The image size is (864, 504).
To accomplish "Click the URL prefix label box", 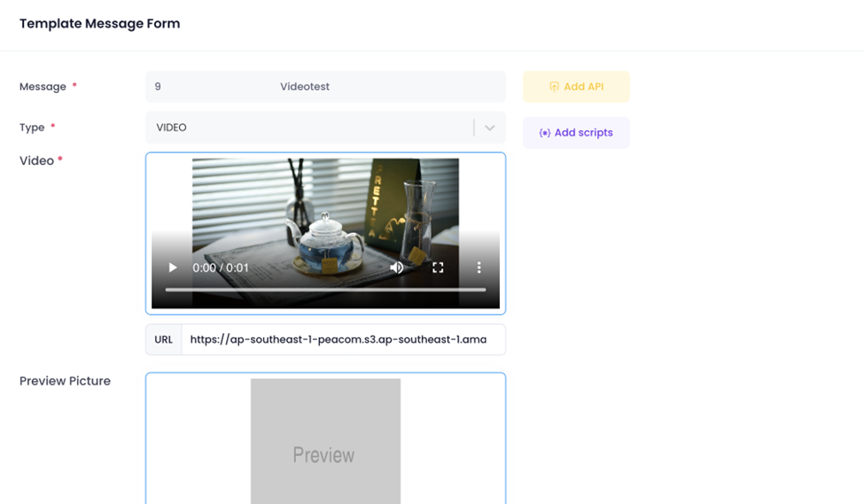I will tap(164, 339).
